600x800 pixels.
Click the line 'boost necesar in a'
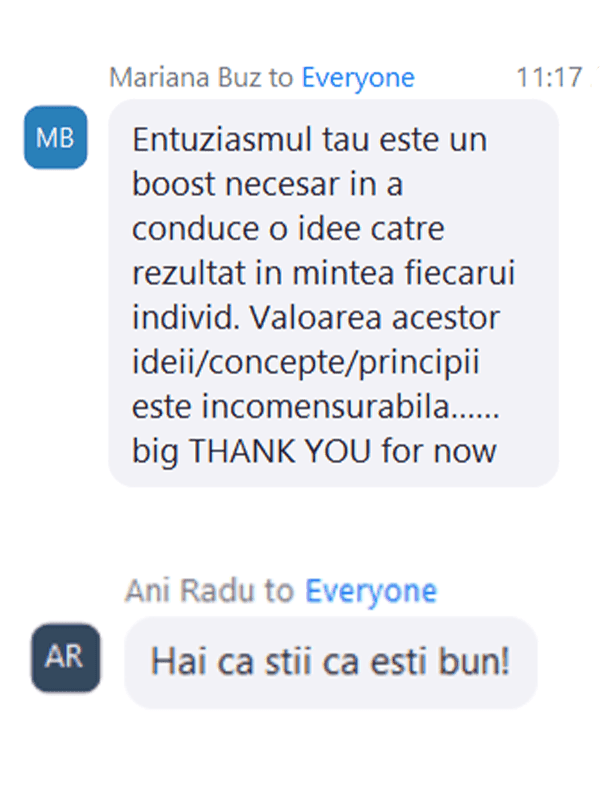267,184
